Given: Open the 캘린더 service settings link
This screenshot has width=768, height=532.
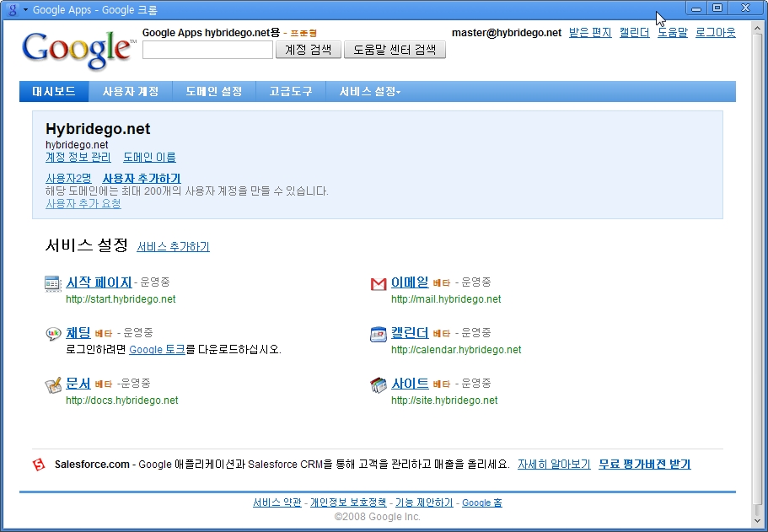Looking at the screenshot, I should coord(410,333).
